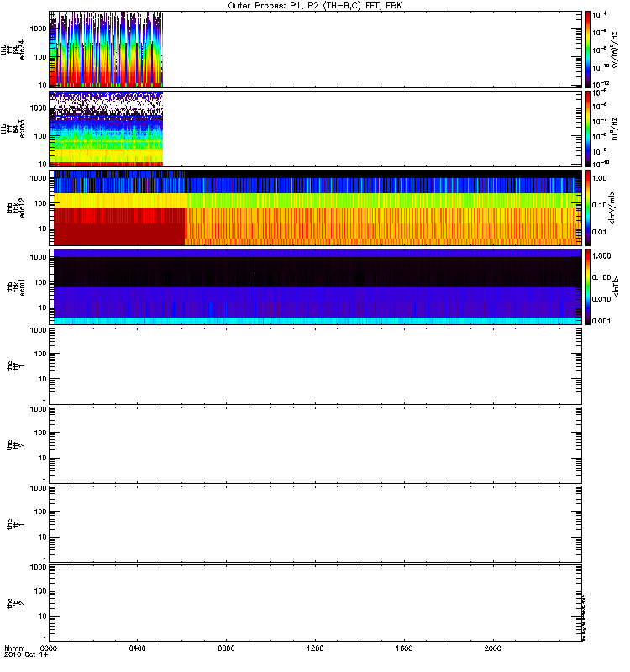
Task: Click the '0.01' tick on the mV/m color bar
Action: point(599,232)
